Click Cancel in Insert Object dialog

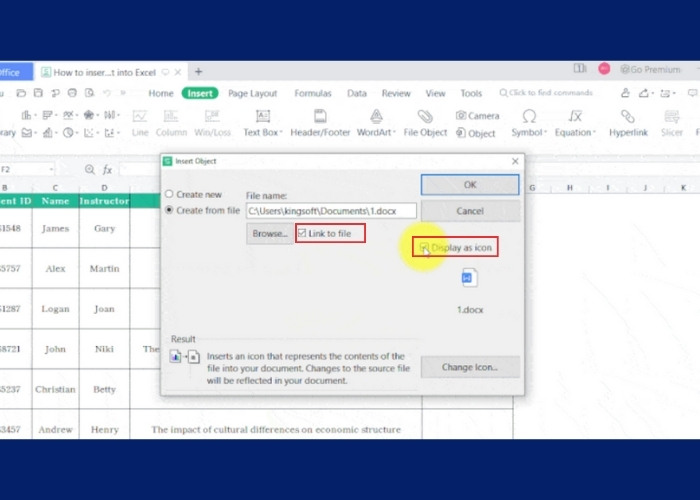[x=470, y=211]
